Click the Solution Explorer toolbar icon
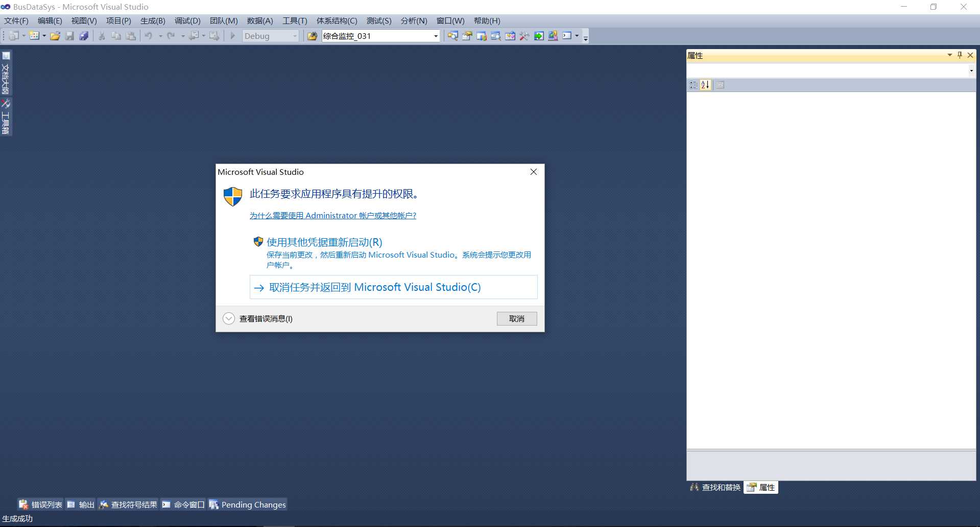 tap(452, 36)
